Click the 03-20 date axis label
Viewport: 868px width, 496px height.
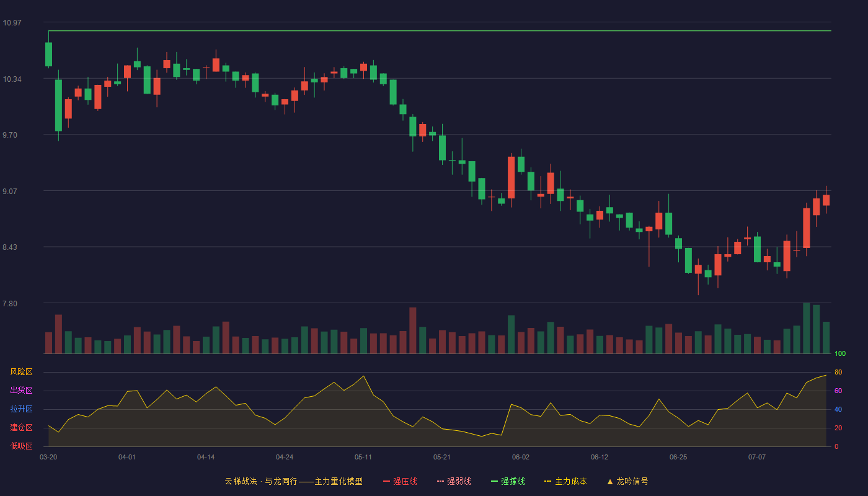48,457
